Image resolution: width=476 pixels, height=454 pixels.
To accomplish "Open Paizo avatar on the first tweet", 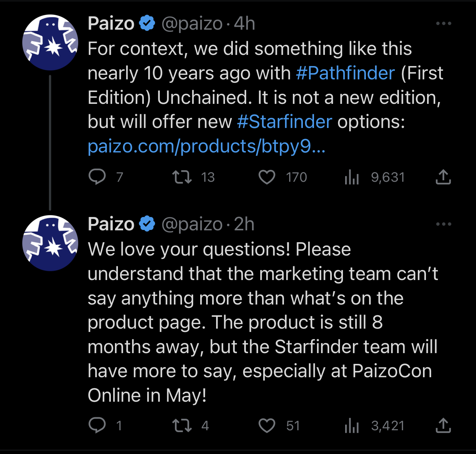I will [x=50, y=43].
